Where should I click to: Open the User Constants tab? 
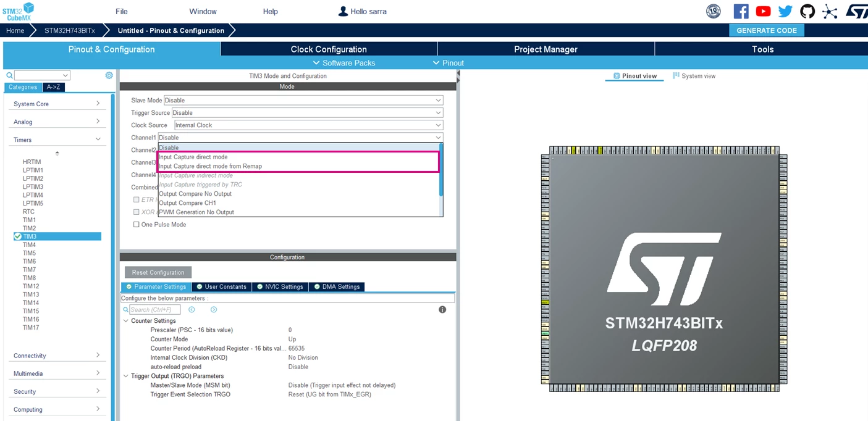[221, 286]
